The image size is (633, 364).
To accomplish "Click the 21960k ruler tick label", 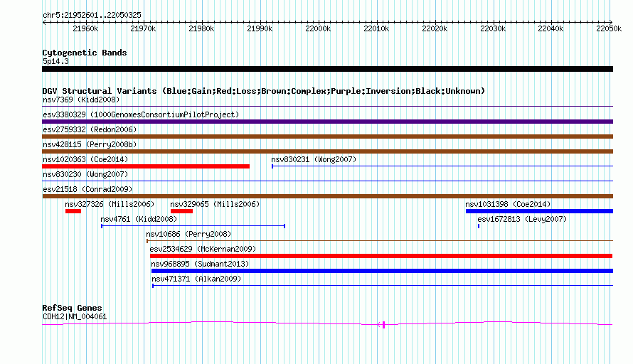I will 85,28.
